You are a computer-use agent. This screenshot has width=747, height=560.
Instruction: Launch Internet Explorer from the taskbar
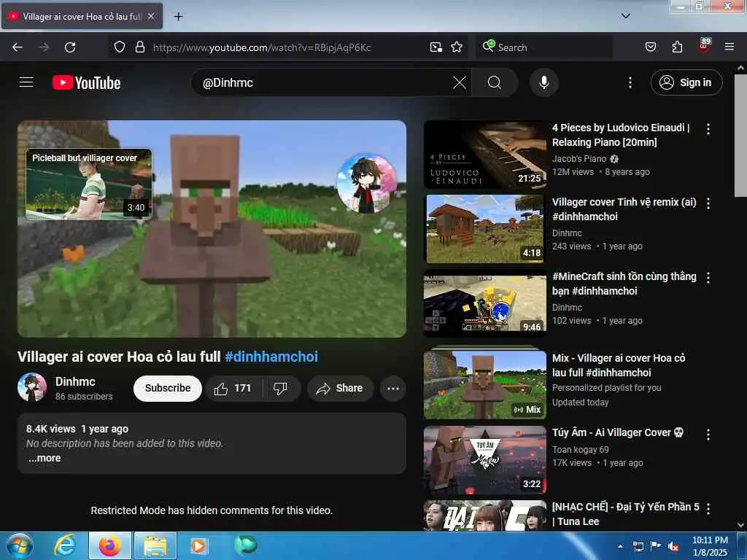pyautogui.click(x=64, y=545)
